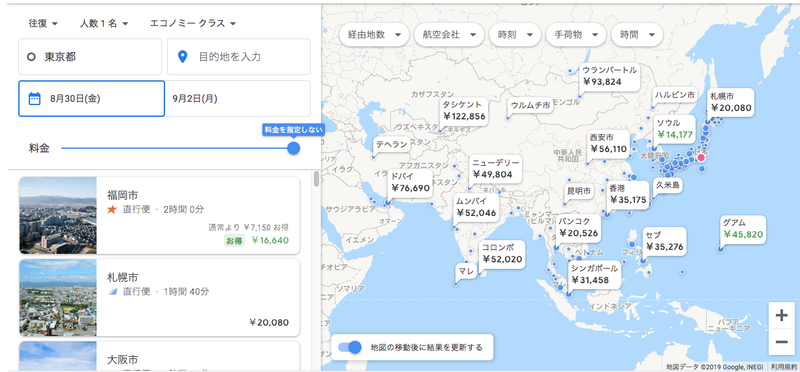The image size is (800, 372).
Task: Select the 久米島 map label
Action: tap(667, 185)
